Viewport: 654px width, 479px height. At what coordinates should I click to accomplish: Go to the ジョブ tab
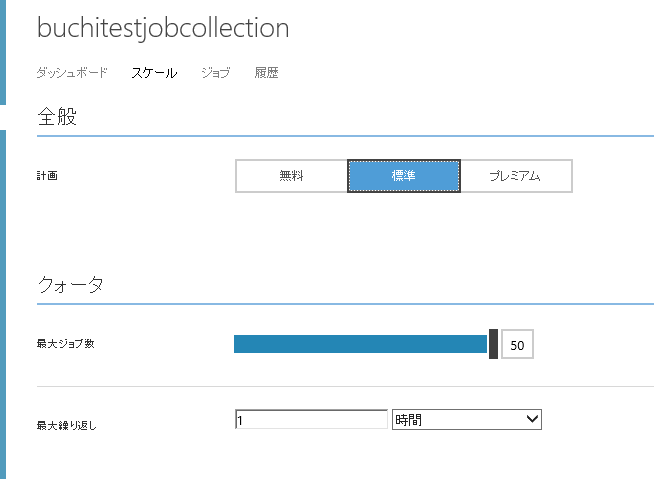click(x=215, y=73)
